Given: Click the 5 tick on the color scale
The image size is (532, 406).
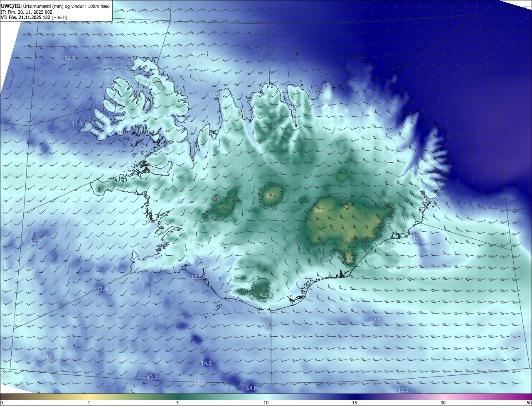Looking at the screenshot, I should 177,403.
